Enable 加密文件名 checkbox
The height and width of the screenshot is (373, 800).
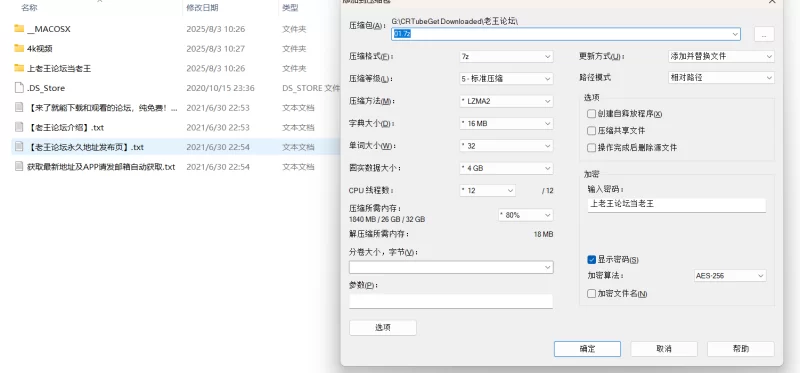pyautogui.click(x=591, y=294)
